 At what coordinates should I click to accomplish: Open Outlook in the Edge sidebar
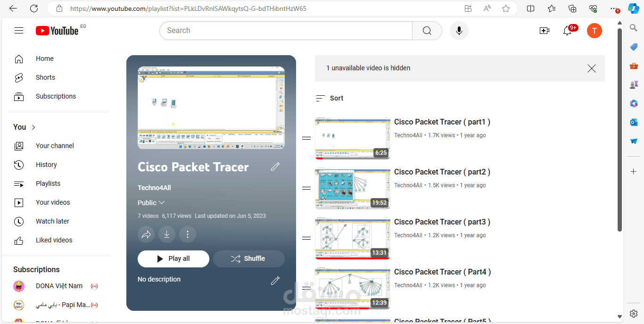[x=634, y=122]
